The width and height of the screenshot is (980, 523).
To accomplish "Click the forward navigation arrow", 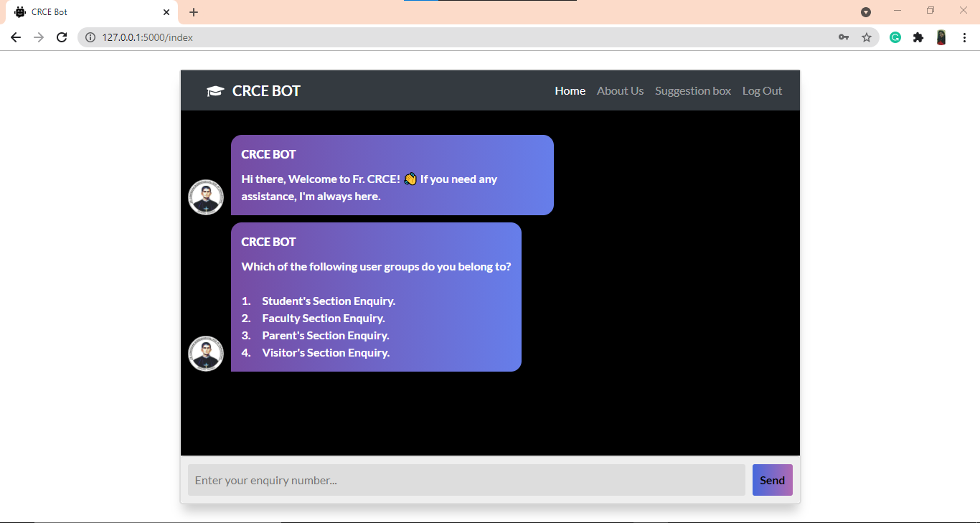I will click(x=39, y=37).
